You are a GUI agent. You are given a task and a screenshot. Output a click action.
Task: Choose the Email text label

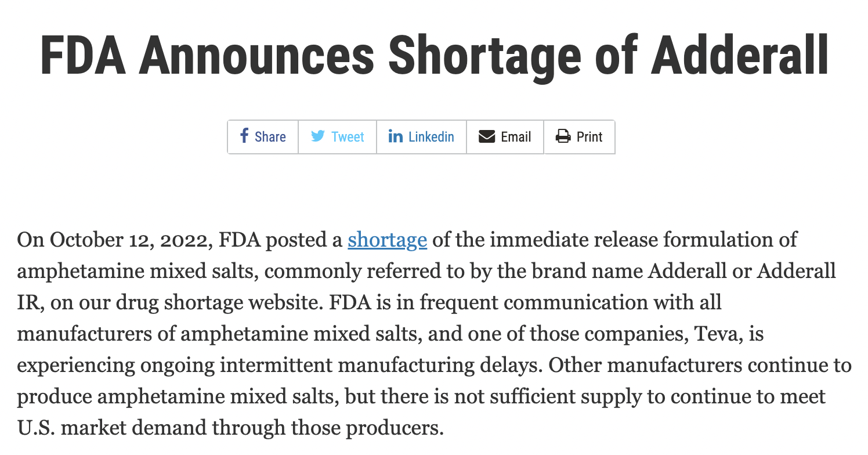(x=516, y=137)
